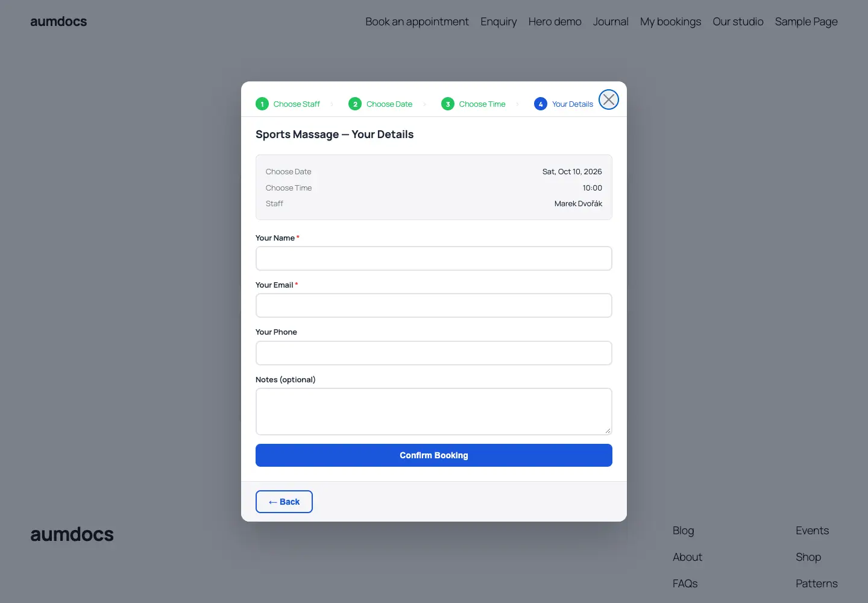Visit Sample Page in the navigation
The height and width of the screenshot is (603, 868).
click(807, 22)
